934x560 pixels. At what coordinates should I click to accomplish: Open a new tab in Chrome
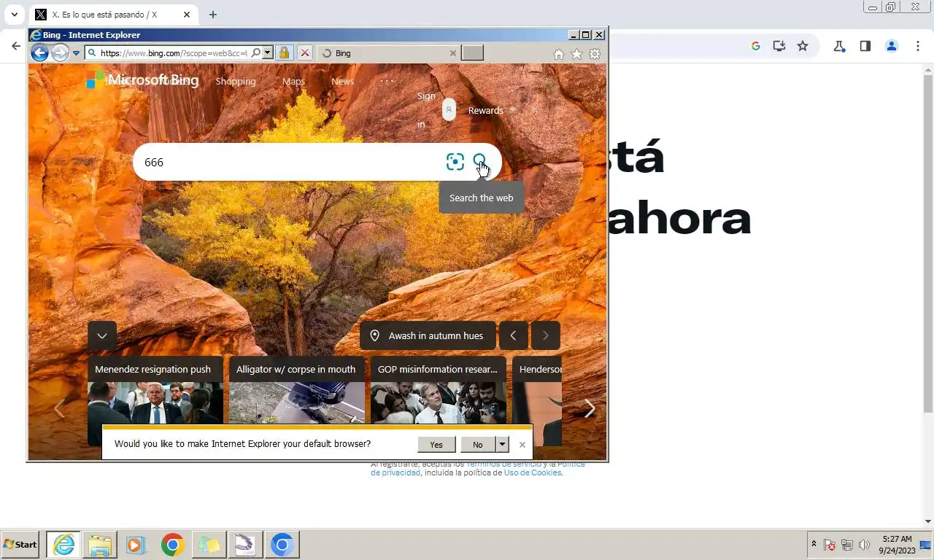213,15
